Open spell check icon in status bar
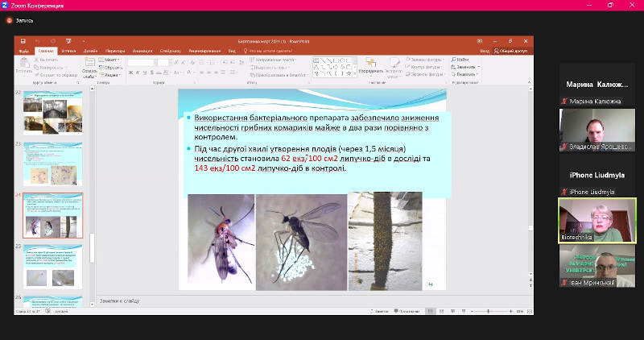This screenshot has height=340, width=644. coord(47,311)
